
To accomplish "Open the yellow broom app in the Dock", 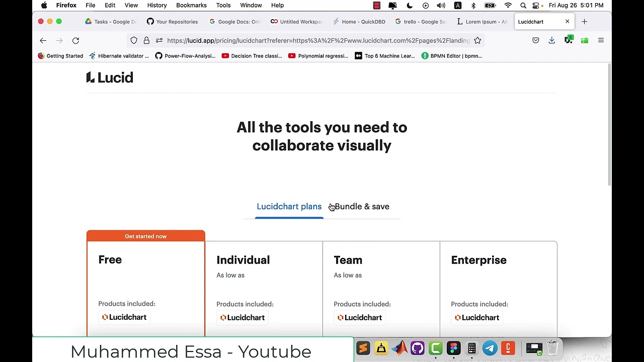I will (381, 348).
